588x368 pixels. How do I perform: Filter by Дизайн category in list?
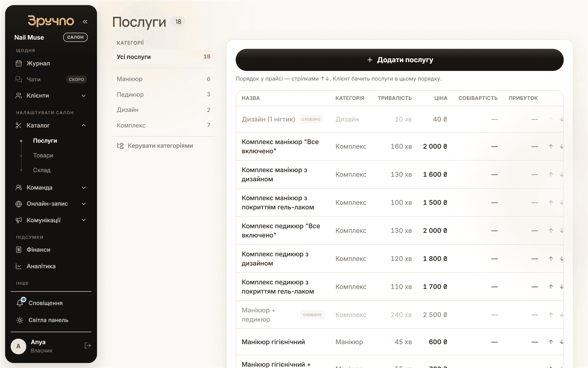(164, 110)
